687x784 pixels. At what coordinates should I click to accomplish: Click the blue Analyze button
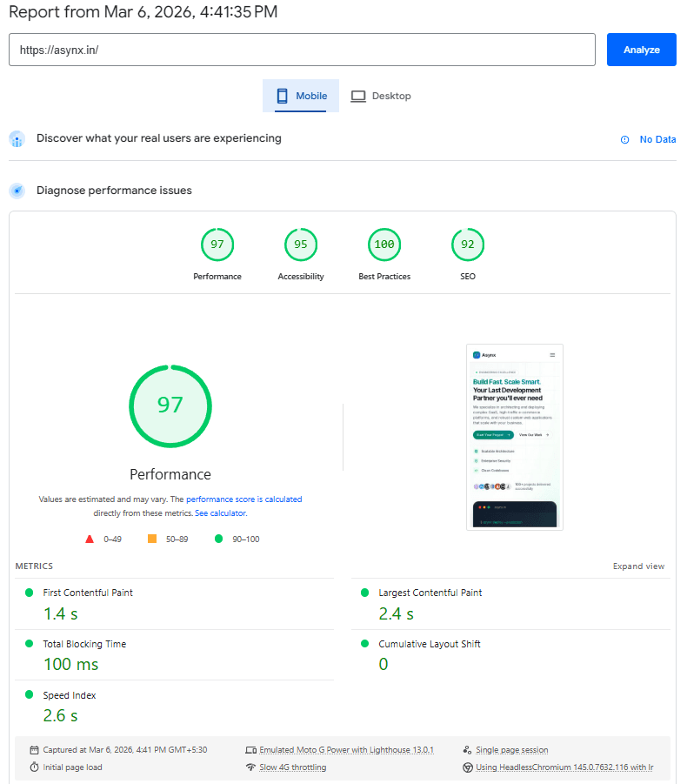pyautogui.click(x=641, y=50)
